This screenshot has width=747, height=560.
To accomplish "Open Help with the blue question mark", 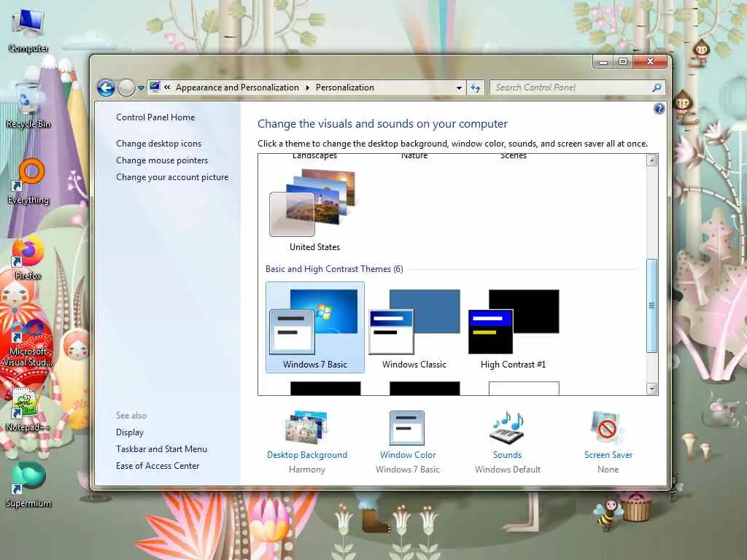I will [659, 109].
